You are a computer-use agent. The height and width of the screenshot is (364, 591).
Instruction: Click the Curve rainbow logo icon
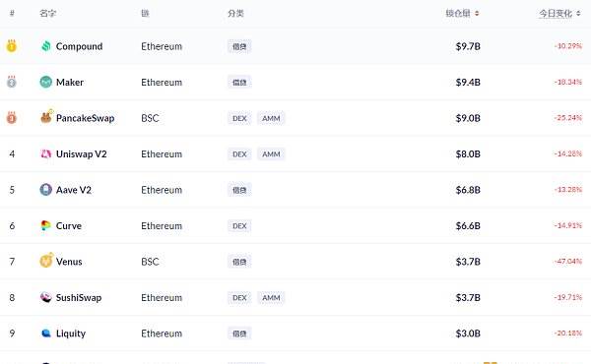(46, 225)
